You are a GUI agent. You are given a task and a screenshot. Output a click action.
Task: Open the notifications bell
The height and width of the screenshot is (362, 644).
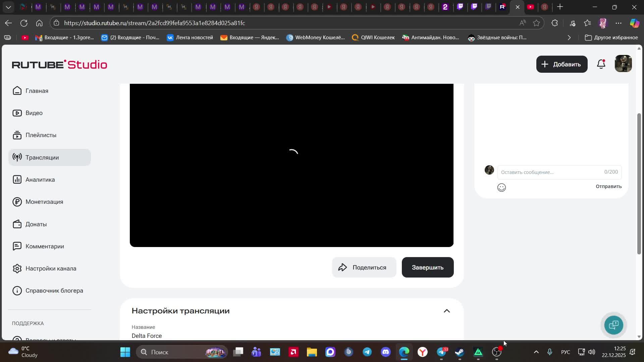pos(601,64)
